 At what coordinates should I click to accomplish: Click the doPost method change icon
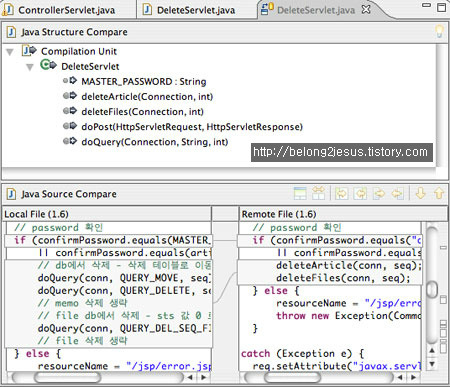(70, 126)
